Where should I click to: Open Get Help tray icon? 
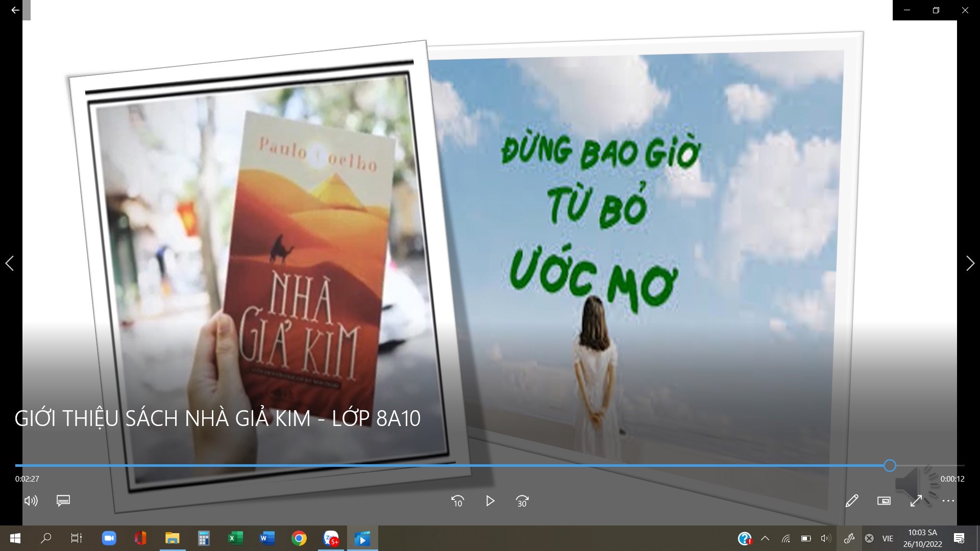click(745, 538)
